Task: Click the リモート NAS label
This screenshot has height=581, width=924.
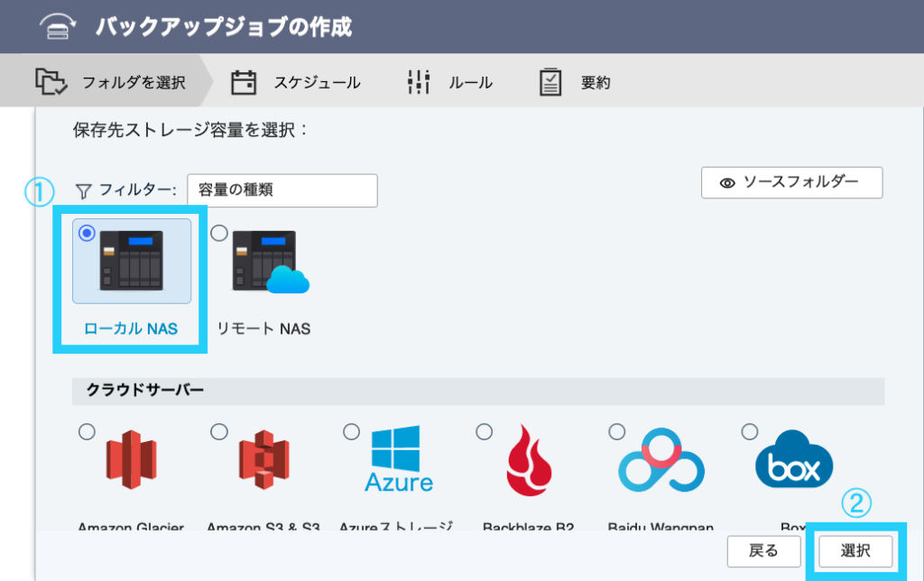Action: pos(263,328)
